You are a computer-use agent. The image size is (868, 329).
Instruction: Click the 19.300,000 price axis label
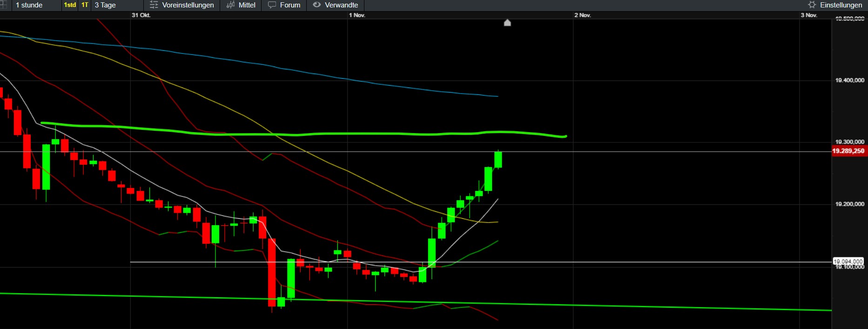pyautogui.click(x=850, y=142)
